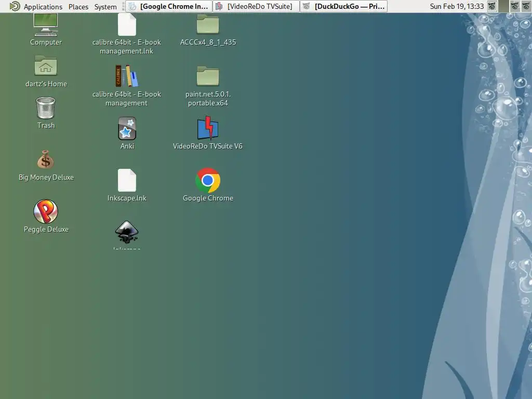Open the ACCCx4_8_1_435 folder icon
This screenshot has width=532, height=399.
[x=208, y=24]
